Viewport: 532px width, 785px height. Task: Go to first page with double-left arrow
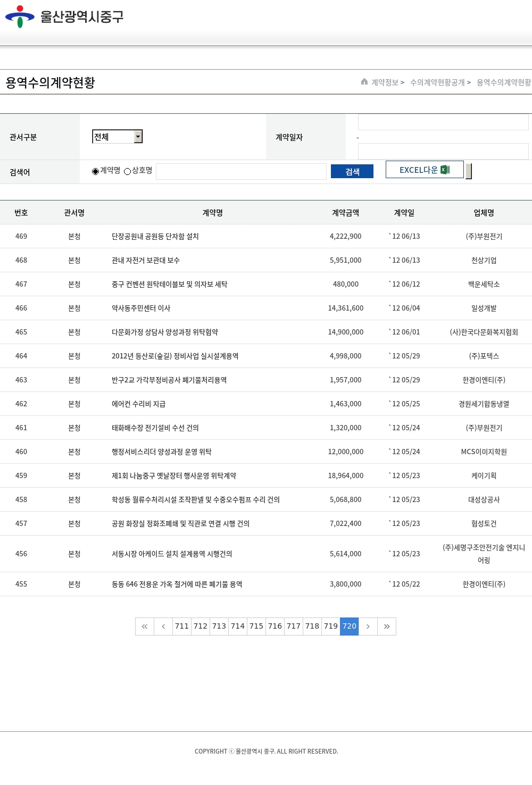(x=145, y=627)
